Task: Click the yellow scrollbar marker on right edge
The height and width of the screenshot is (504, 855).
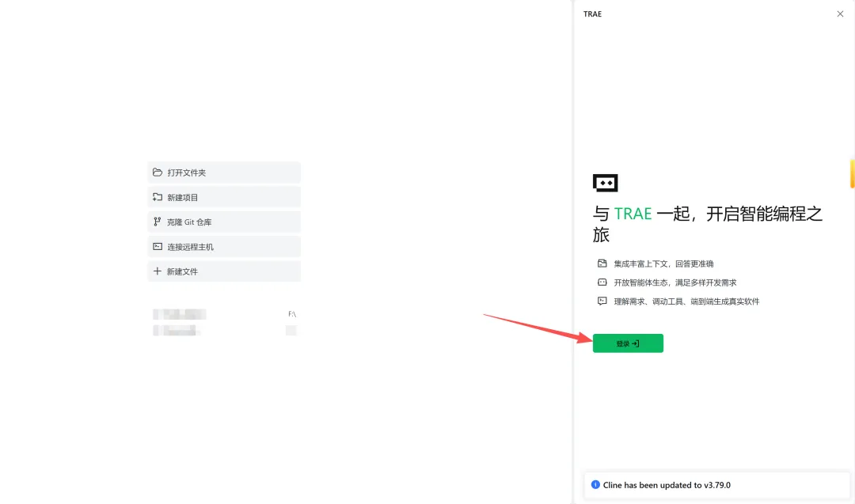Action: [x=853, y=173]
